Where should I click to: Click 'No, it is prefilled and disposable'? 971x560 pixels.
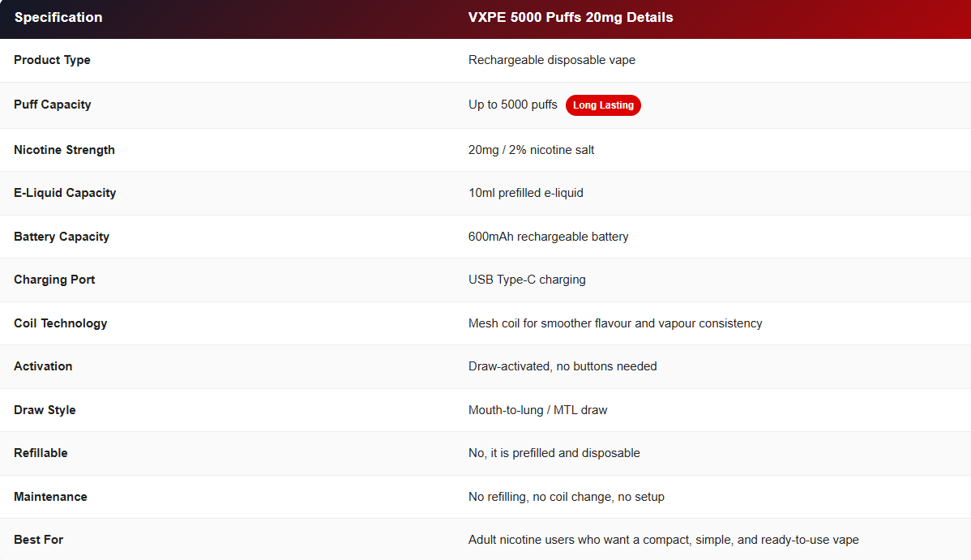554,453
